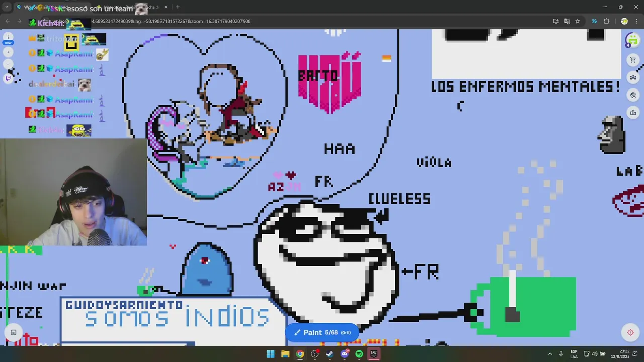
Task: Open the shopping cart store
Action: 633,60
